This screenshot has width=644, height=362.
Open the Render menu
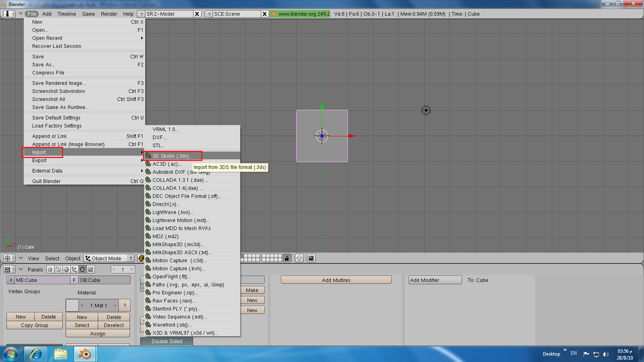coord(109,14)
